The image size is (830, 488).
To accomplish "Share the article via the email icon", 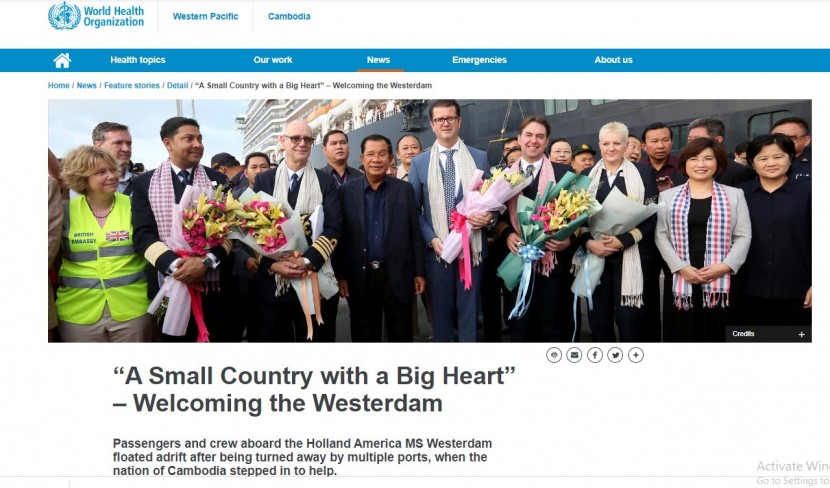I will (x=574, y=355).
